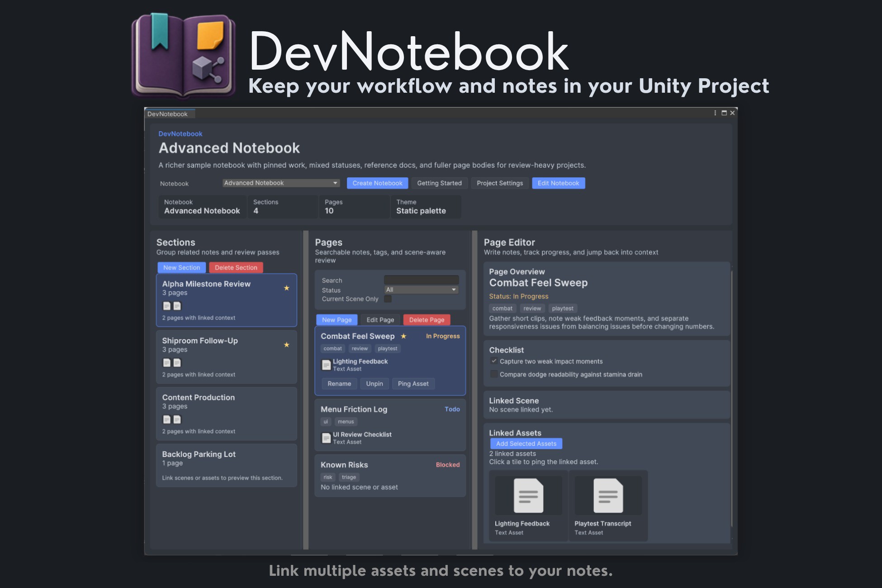
Task: Click the Edit Page button
Action: point(380,320)
